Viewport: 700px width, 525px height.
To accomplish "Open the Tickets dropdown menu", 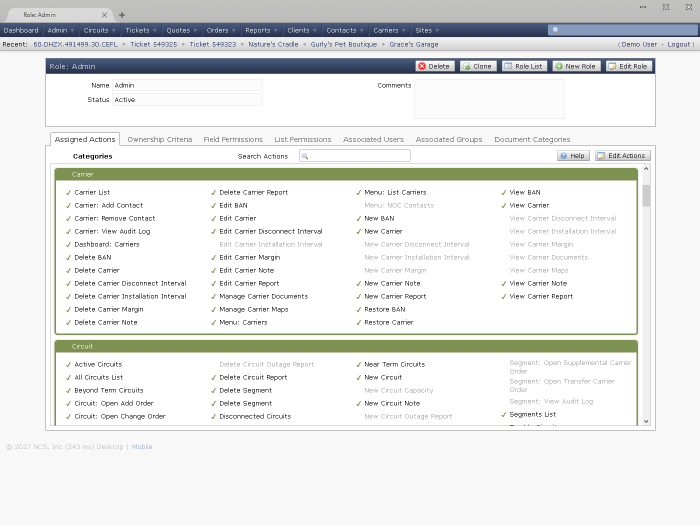I will tap(140, 31).
